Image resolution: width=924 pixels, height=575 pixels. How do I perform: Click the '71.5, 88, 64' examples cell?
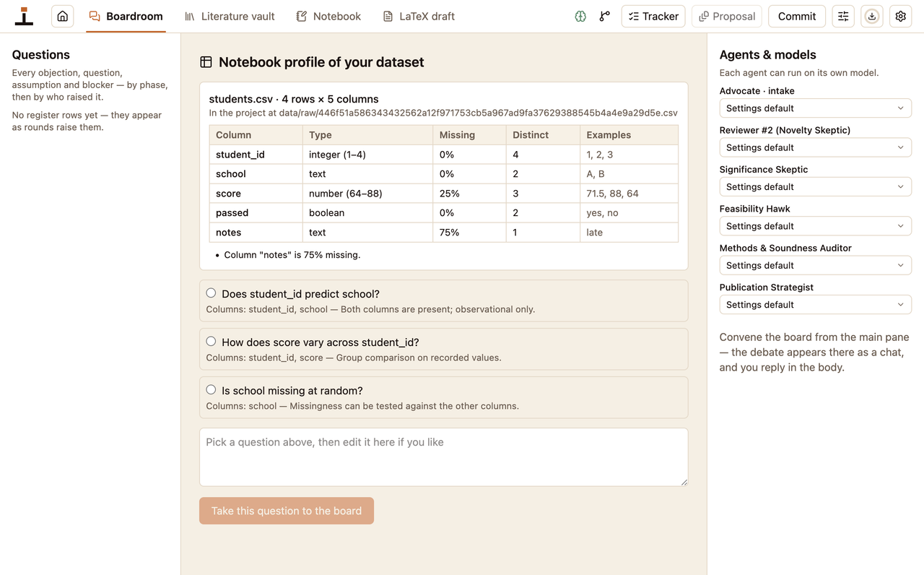click(629, 194)
